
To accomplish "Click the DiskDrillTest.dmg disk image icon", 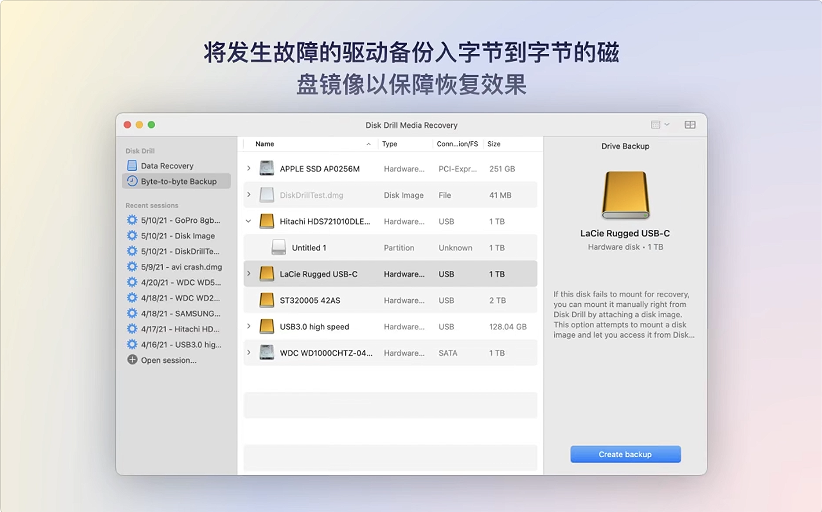I will (x=266, y=195).
